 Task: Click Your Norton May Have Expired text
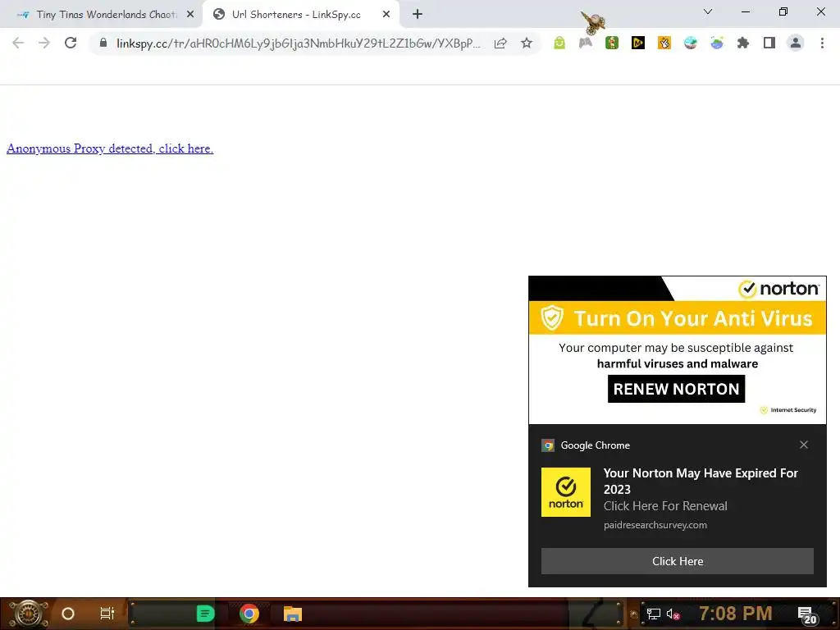tap(701, 481)
